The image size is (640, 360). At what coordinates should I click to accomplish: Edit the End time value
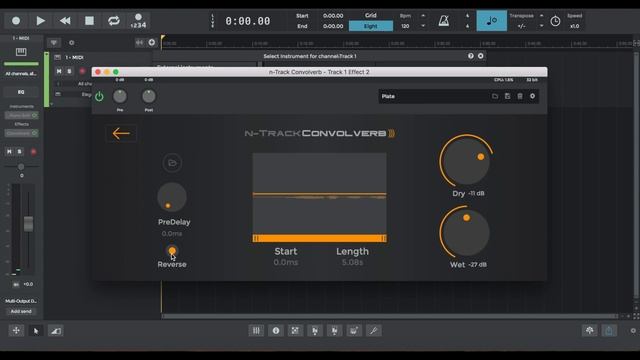pos(333,26)
